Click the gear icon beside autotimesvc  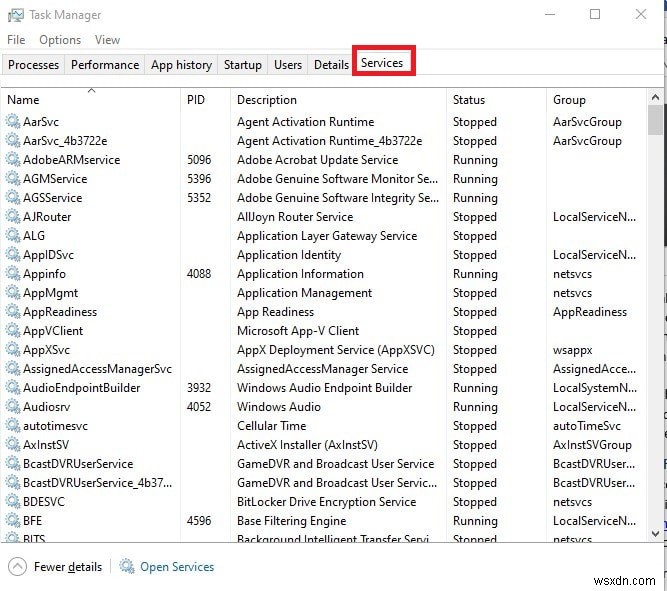coord(13,425)
